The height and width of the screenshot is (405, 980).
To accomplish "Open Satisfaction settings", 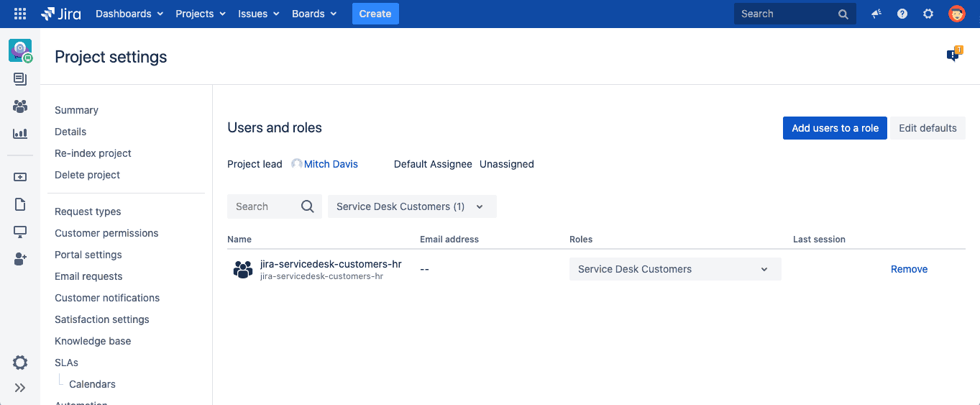I will pyautogui.click(x=102, y=319).
